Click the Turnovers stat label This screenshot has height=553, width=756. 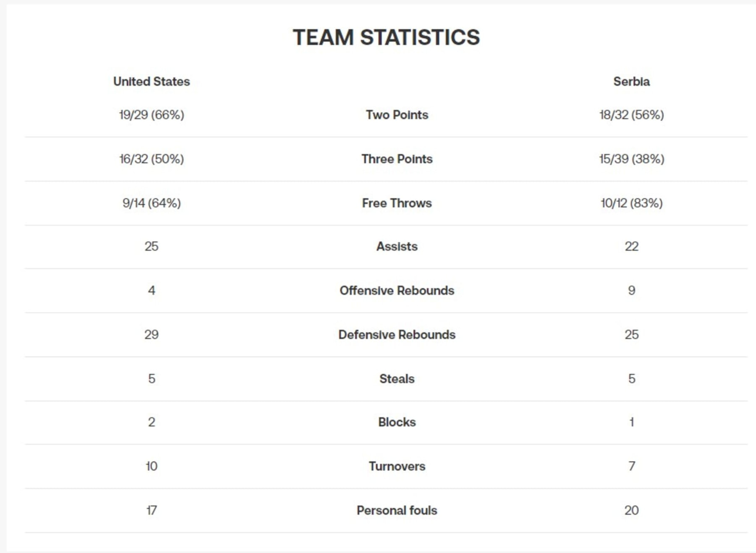(x=397, y=466)
